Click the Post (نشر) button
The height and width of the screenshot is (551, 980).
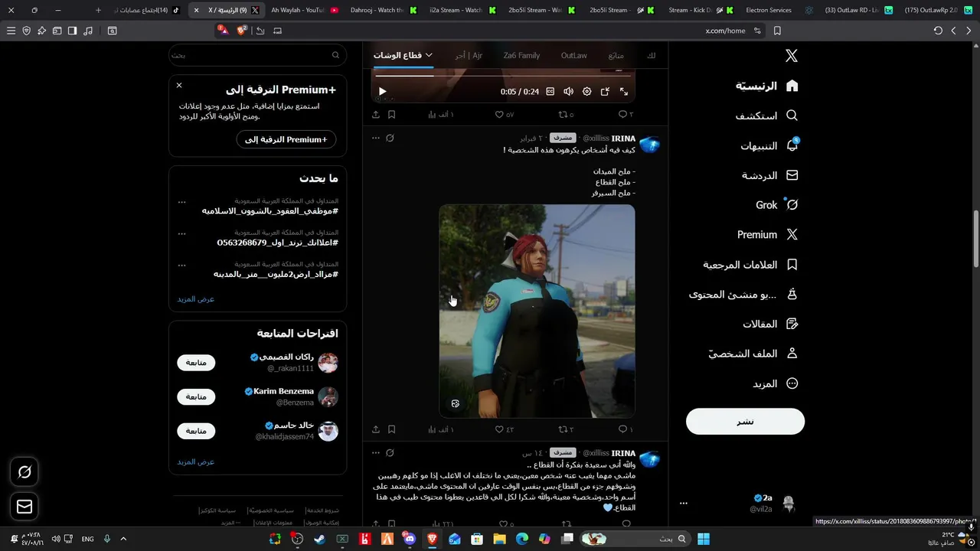745,422
